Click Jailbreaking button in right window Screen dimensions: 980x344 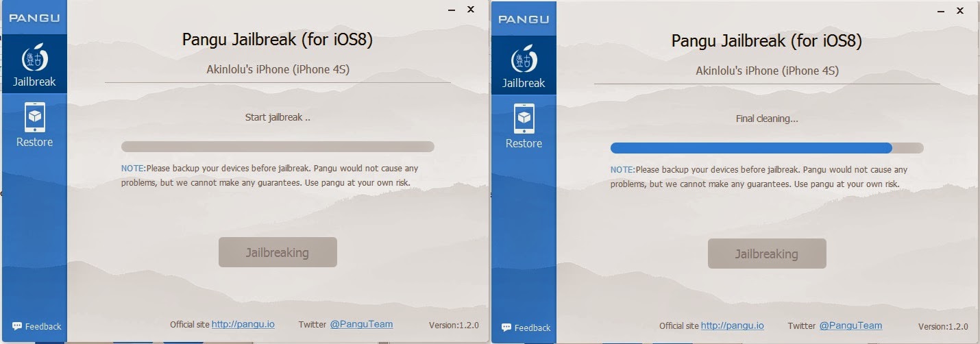click(x=767, y=254)
